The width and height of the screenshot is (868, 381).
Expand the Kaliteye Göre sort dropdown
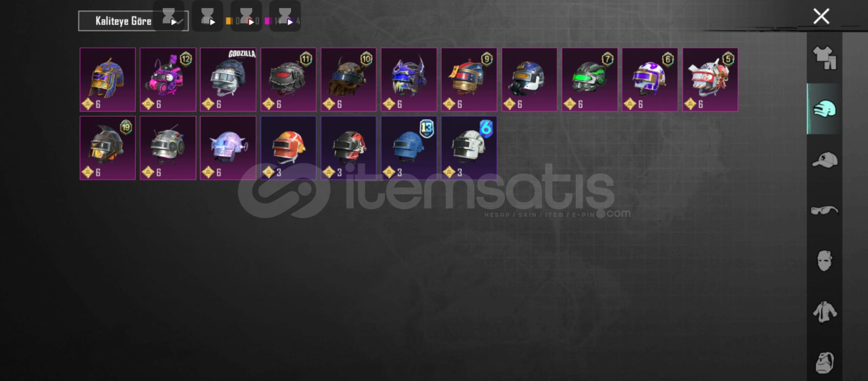coord(133,21)
